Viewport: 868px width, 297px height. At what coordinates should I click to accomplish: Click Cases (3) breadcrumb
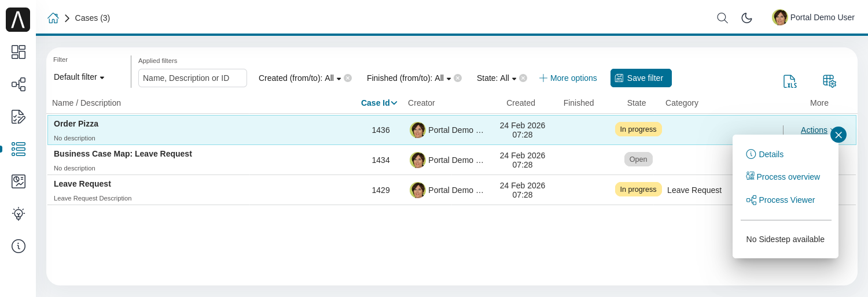pyautogui.click(x=93, y=18)
